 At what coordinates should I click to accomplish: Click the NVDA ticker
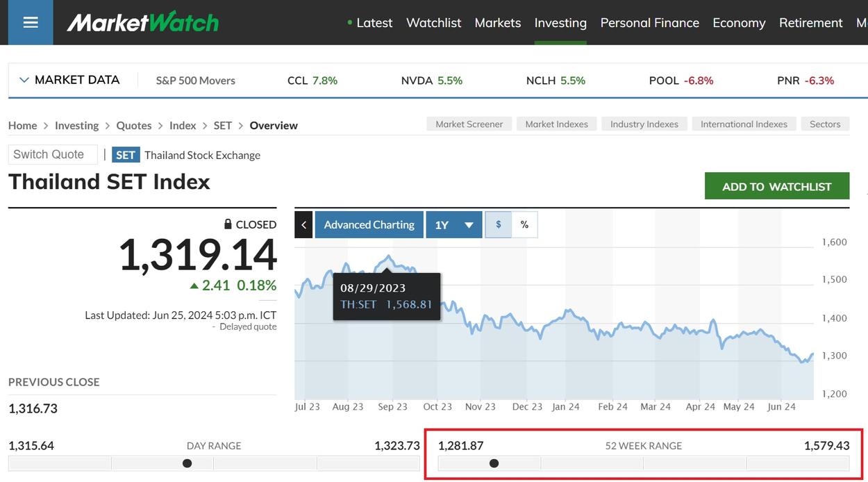tap(432, 81)
